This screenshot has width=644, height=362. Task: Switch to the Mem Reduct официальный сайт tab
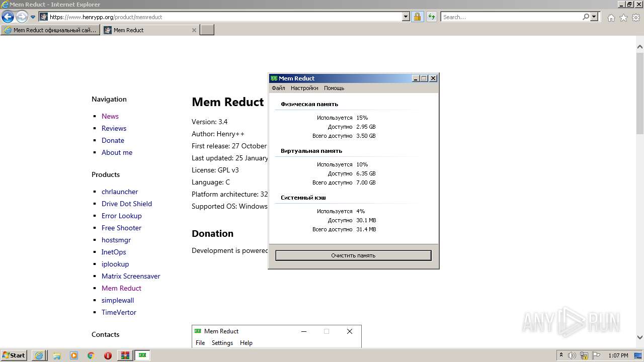tap(50, 30)
